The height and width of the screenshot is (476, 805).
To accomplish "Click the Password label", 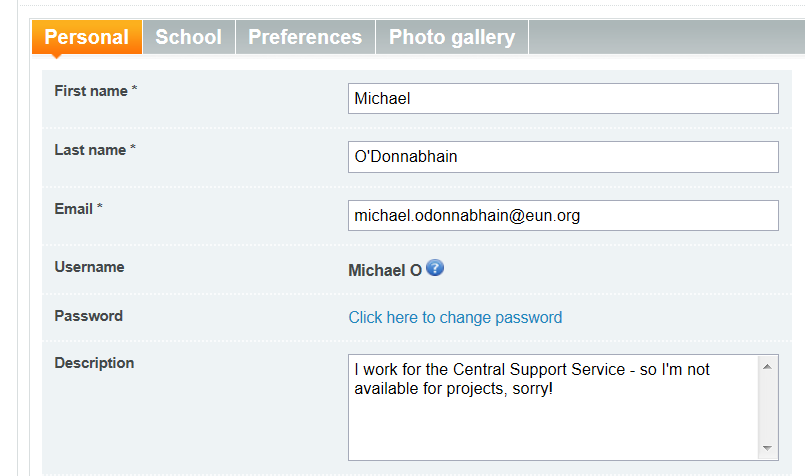I will (88, 316).
